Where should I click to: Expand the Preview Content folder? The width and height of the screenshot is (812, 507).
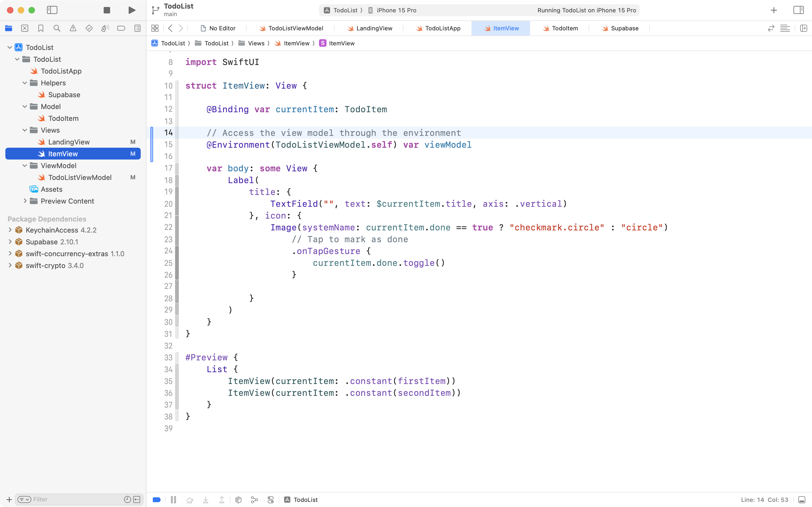pyautogui.click(x=25, y=201)
